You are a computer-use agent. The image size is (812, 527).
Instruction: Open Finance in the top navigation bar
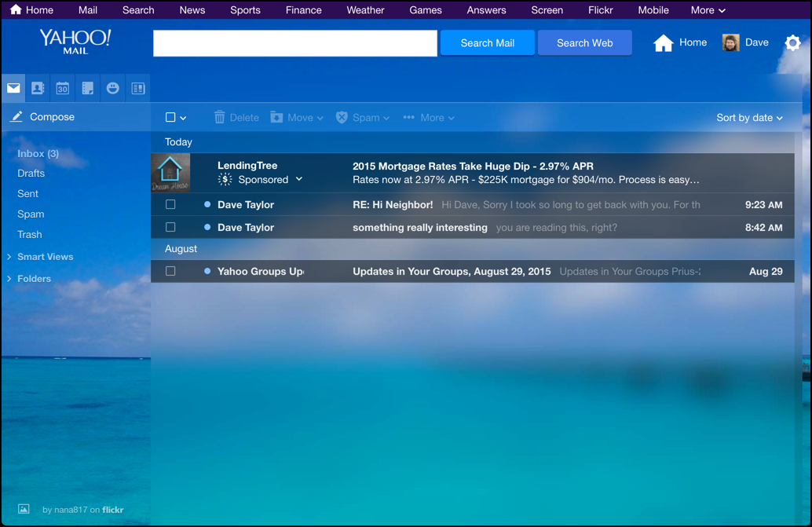(303, 10)
